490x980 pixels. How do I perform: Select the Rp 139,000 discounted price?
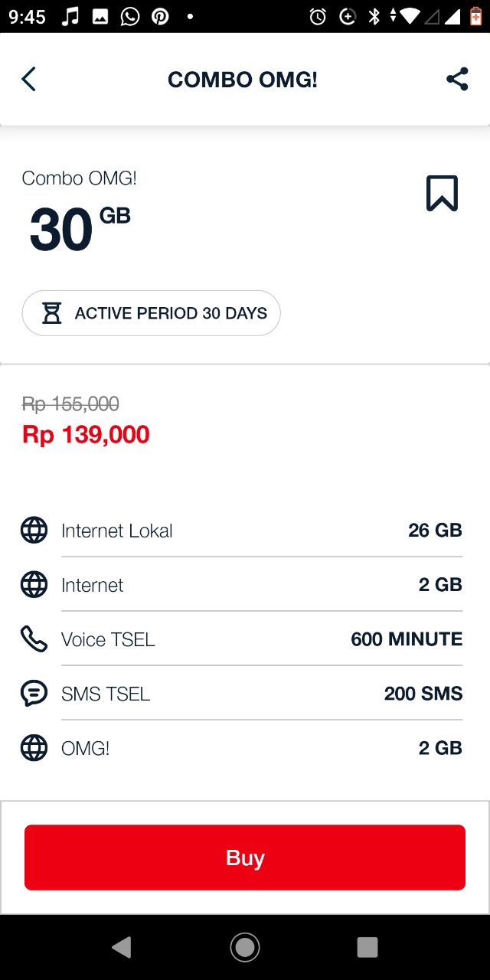pos(86,434)
